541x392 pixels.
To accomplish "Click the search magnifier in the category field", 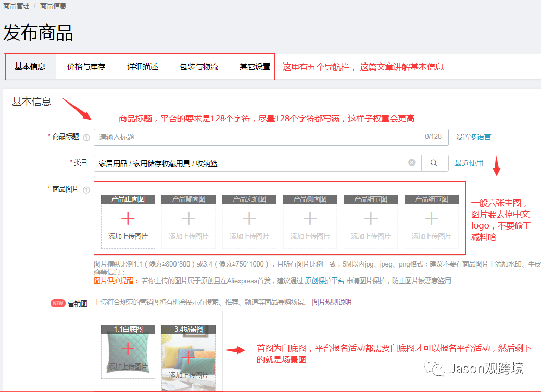I will (435, 162).
